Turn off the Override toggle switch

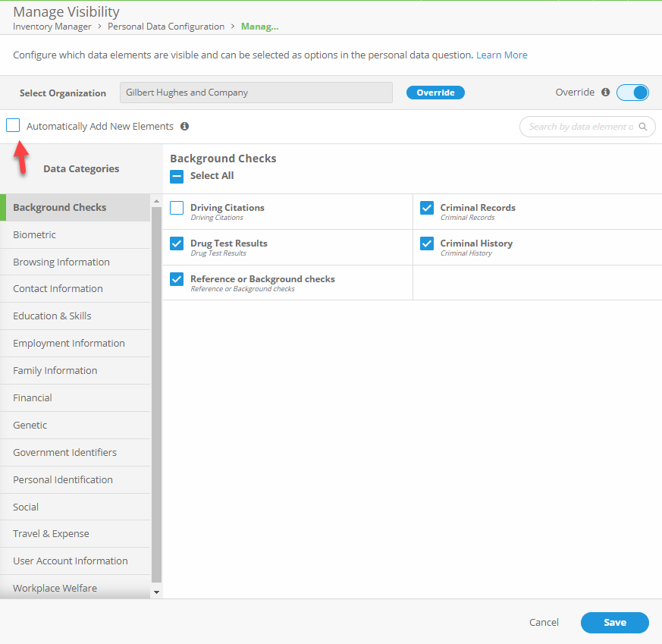tap(632, 93)
